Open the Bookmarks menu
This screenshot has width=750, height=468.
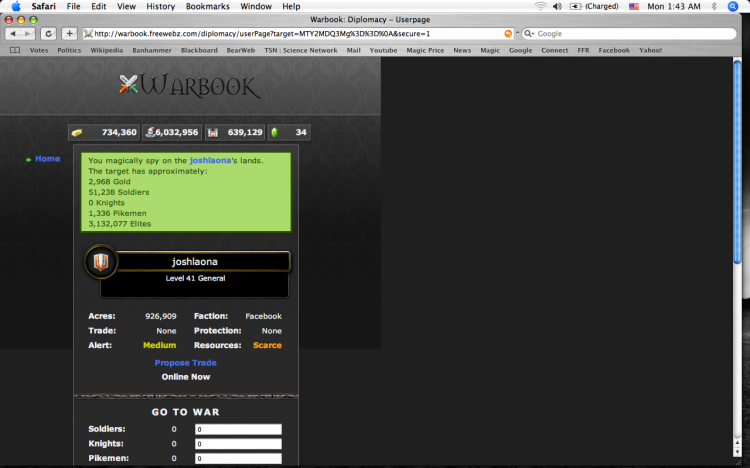click(208, 6)
